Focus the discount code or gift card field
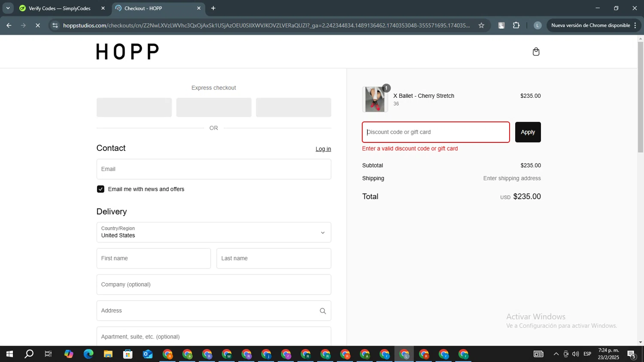 [x=436, y=132]
